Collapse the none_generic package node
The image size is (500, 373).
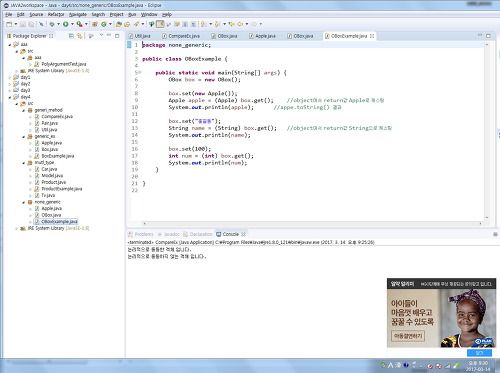click(x=24, y=202)
